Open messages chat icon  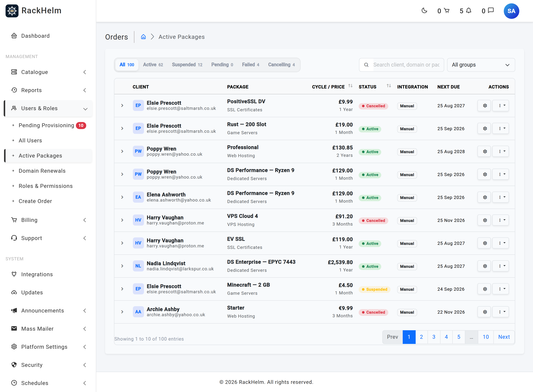tap(491, 11)
